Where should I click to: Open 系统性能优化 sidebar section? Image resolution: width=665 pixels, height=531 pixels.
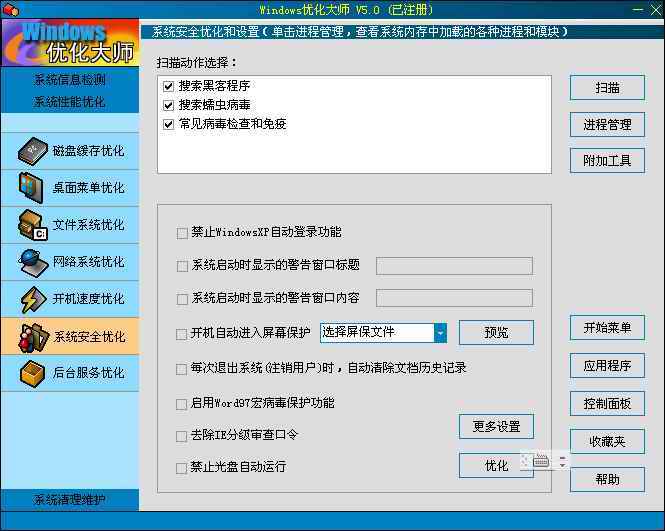(70, 102)
